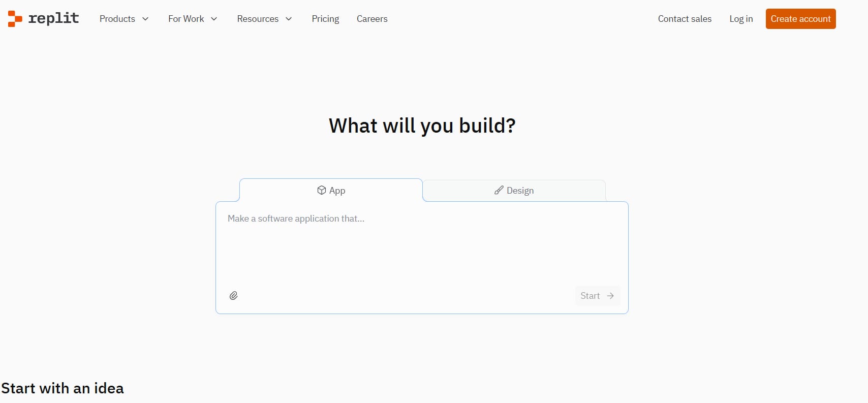Expand the Resources dropdown chevron

(x=289, y=19)
